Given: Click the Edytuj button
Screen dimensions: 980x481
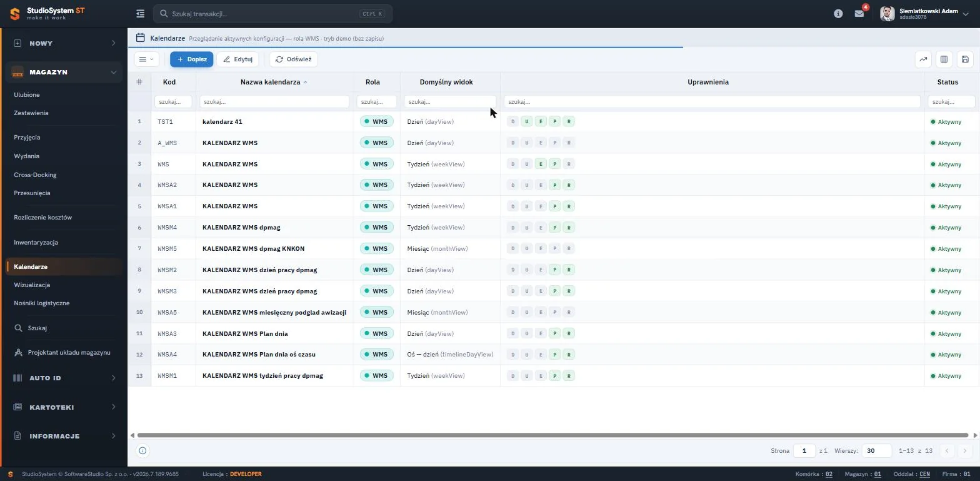Looking at the screenshot, I should (x=237, y=59).
